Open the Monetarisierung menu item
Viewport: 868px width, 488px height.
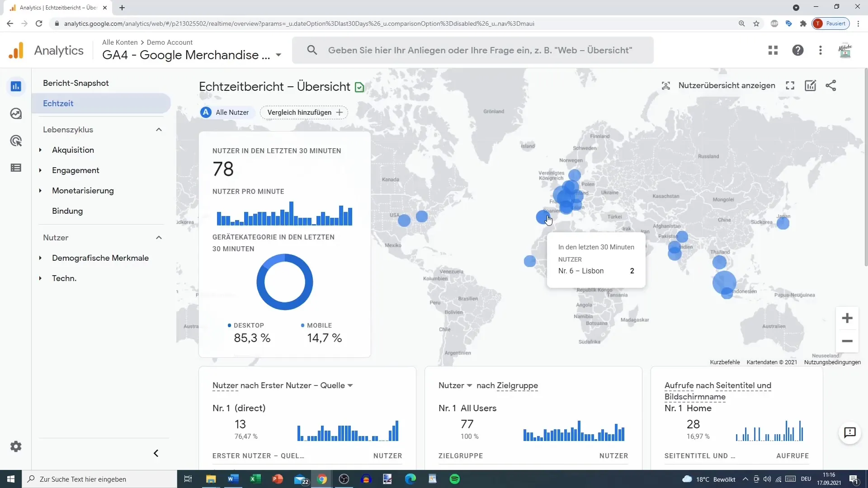point(83,191)
